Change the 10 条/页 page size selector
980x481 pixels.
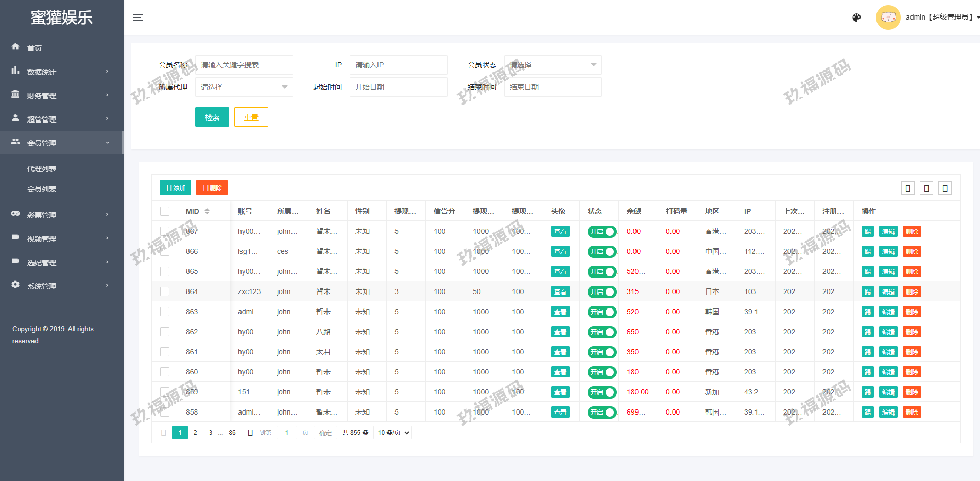393,433
